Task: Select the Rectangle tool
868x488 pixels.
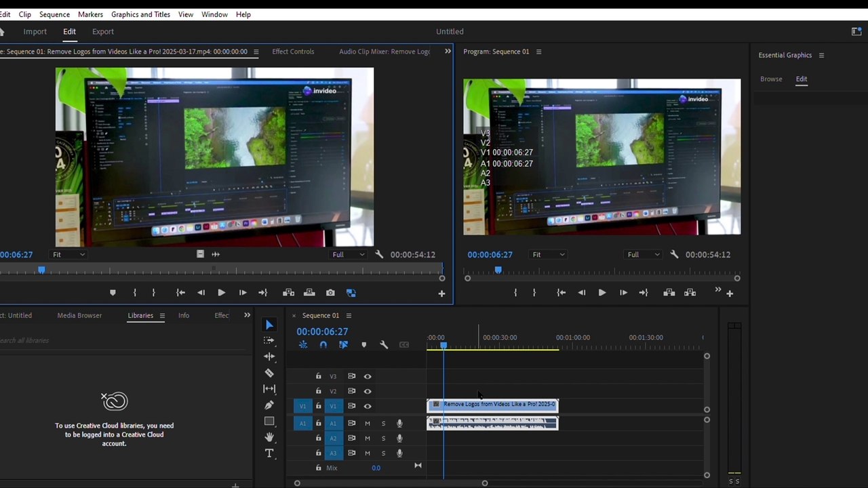Action: coord(269,421)
